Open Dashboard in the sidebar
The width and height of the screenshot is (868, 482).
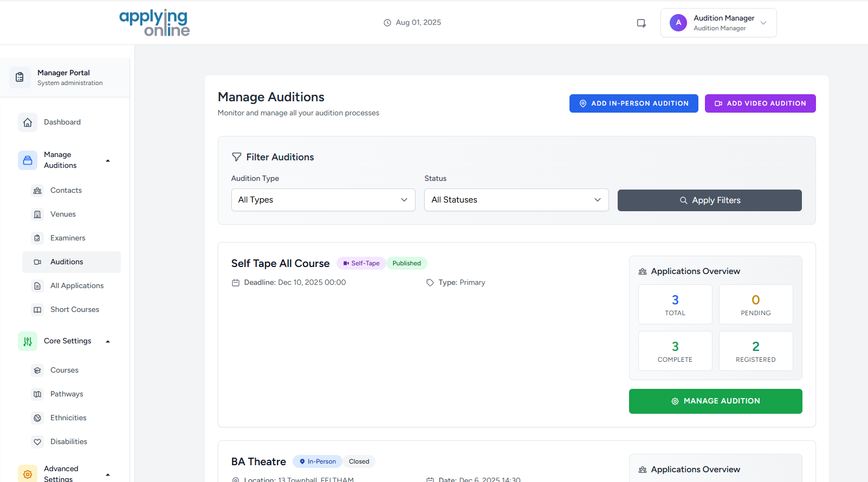(62, 122)
